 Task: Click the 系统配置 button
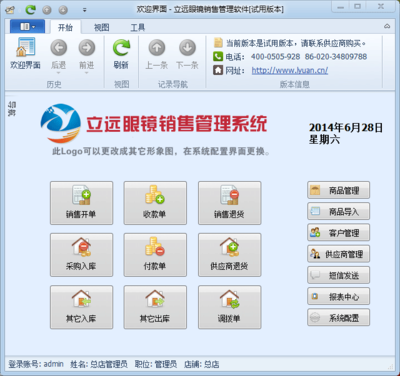[338, 317]
